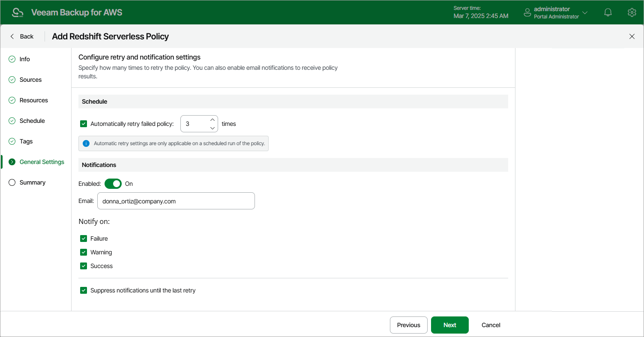Image resolution: width=644 pixels, height=337 pixels.
Task: Increase the retry count with the up arrow
Action: [213, 119]
